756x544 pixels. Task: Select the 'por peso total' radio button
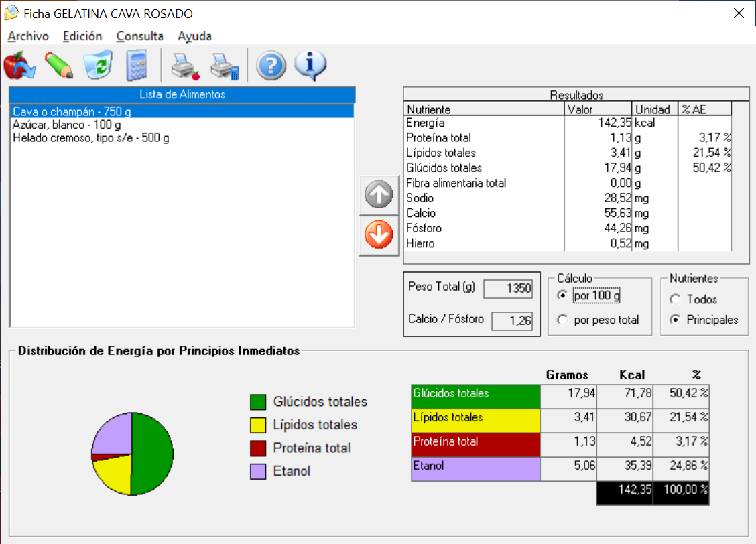click(563, 320)
